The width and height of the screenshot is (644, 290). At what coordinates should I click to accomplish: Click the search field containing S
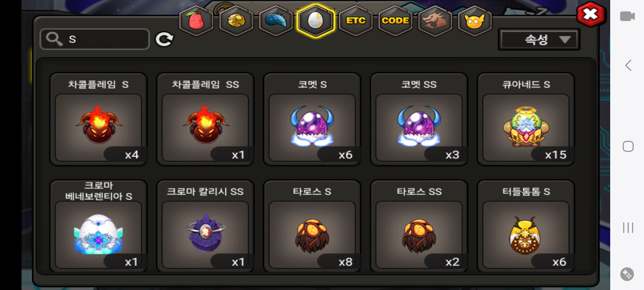(x=94, y=39)
